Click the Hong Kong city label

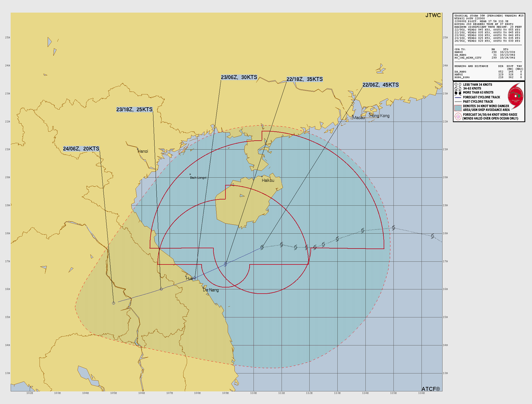379,116
